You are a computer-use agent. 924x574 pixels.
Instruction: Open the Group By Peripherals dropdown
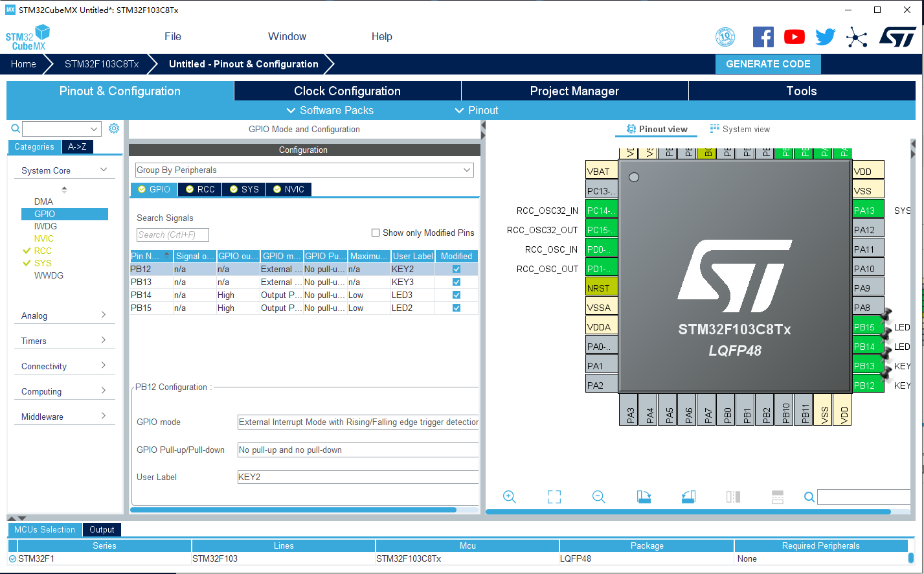click(304, 170)
